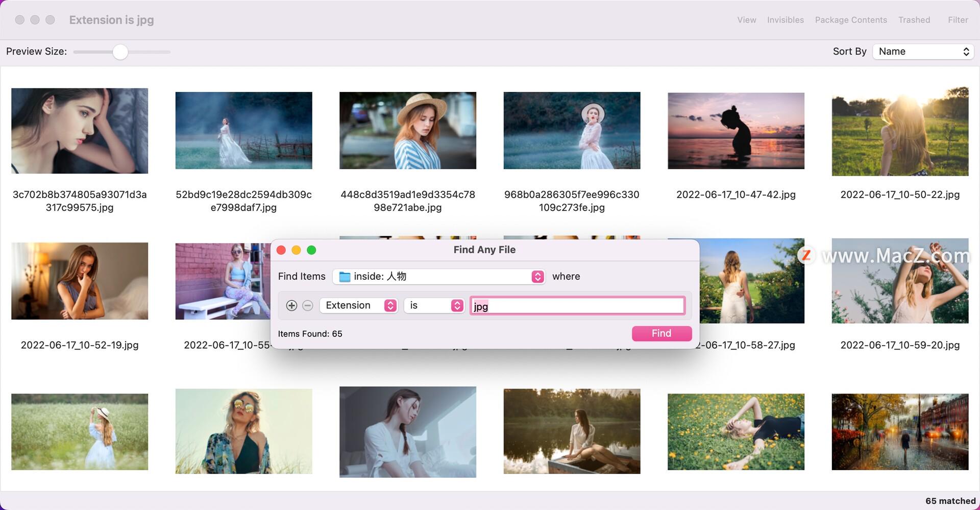This screenshot has height=510, width=980.
Task: Click filename label 2022-06-17_10-52-19.jpg
Action: [80, 345]
